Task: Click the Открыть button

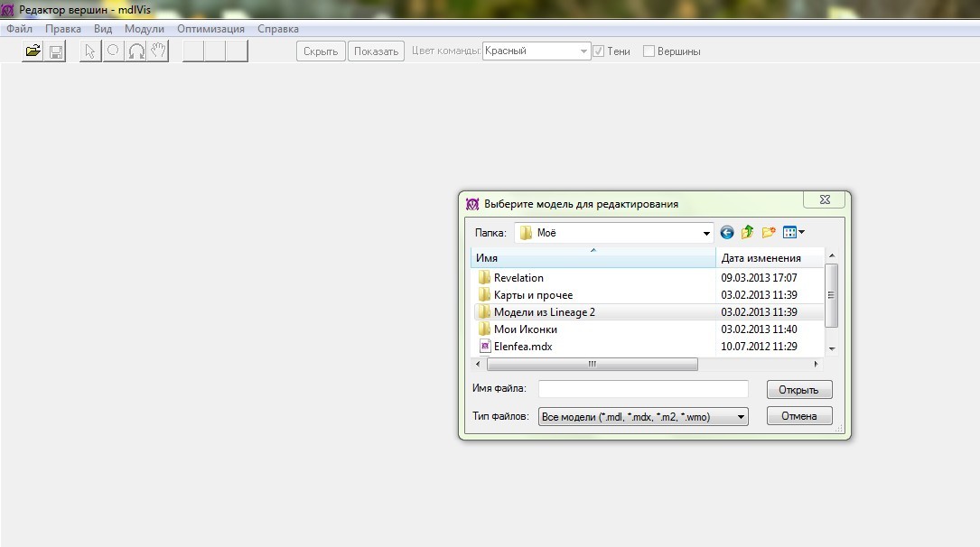Action: [x=799, y=390]
